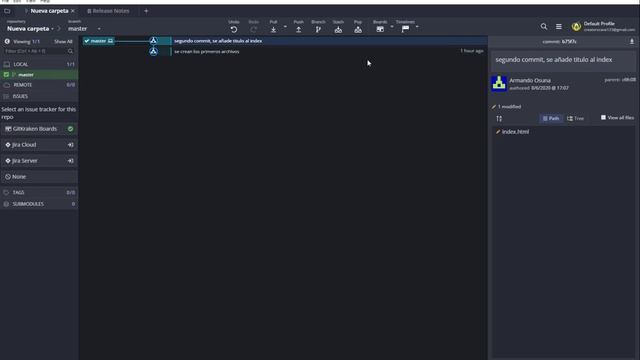Viewport: 640px width, 360px height.
Task: Close the Nueva carpeta tab
Action: 73,11
